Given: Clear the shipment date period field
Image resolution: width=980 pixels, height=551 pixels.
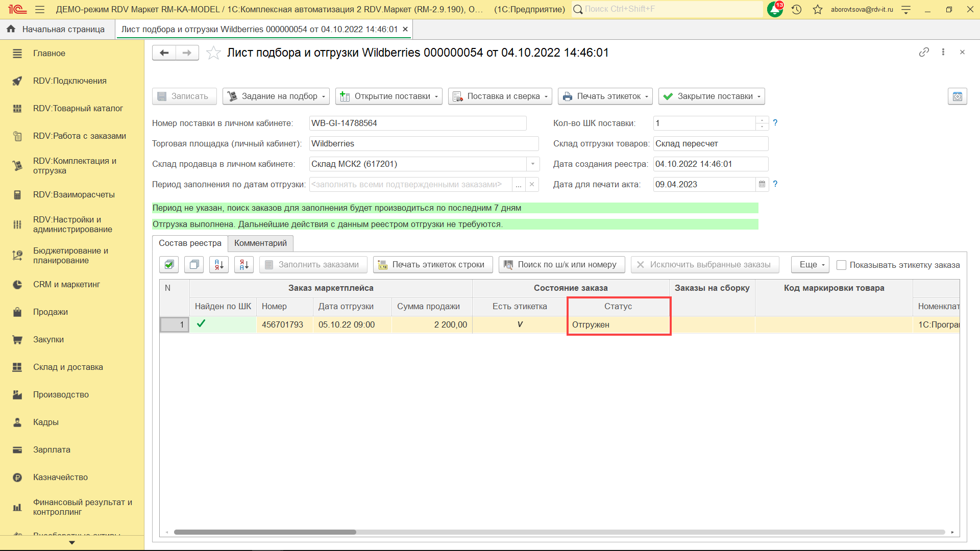Looking at the screenshot, I should click(x=532, y=184).
